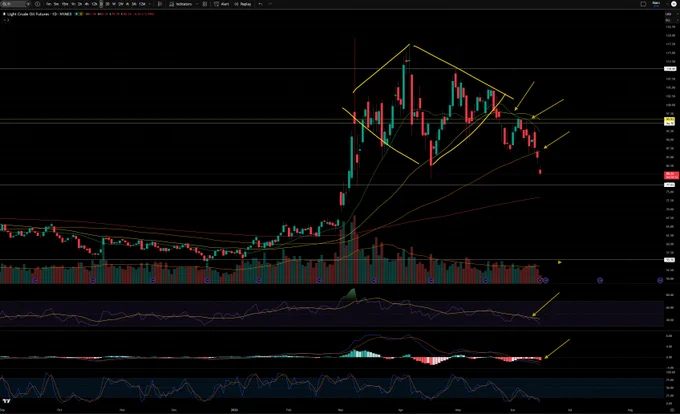This screenshot has width=680, height=414.
Task: Expand the timeframe interval dropdown
Action: pyautogui.click(x=150, y=4)
